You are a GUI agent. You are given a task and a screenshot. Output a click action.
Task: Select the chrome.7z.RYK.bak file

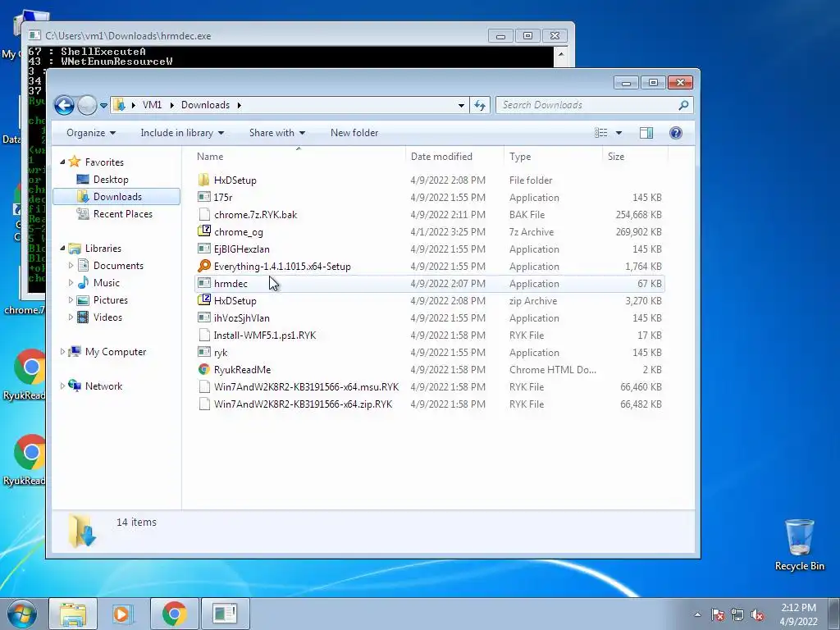point(256,215)
